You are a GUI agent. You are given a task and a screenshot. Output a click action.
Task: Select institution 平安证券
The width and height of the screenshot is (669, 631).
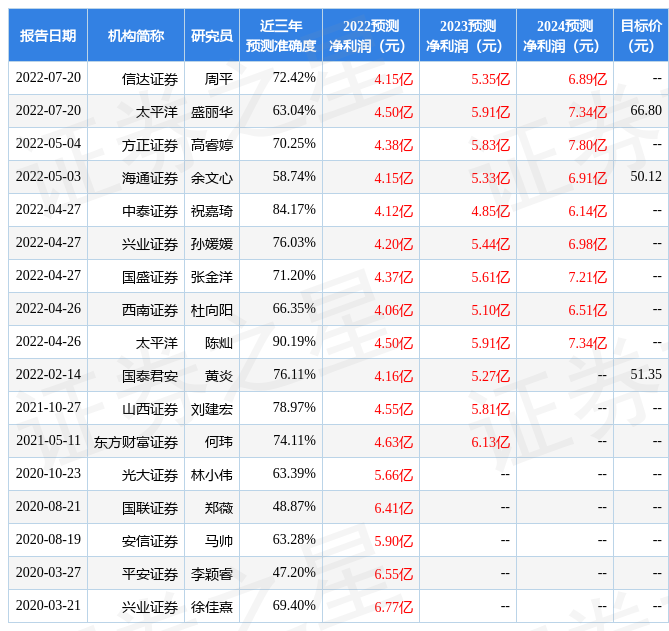[150, 574]
